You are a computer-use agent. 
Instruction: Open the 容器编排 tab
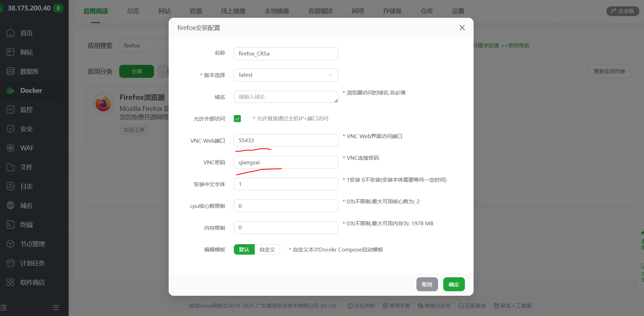[320, 11]
